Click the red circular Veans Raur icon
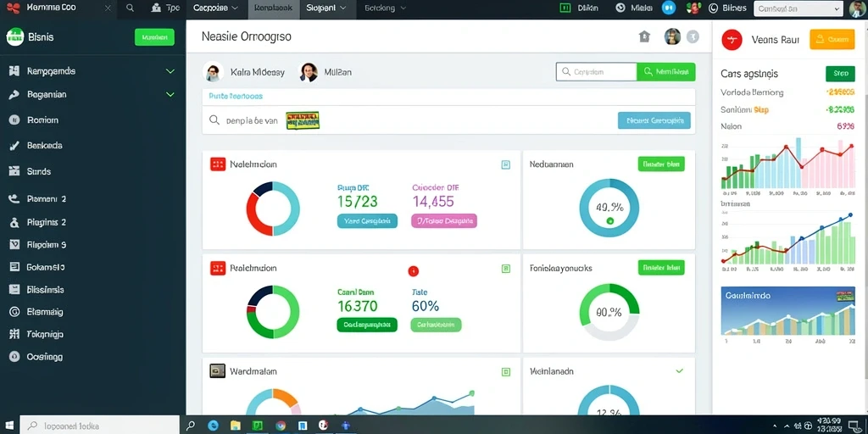 pos(732,40)
